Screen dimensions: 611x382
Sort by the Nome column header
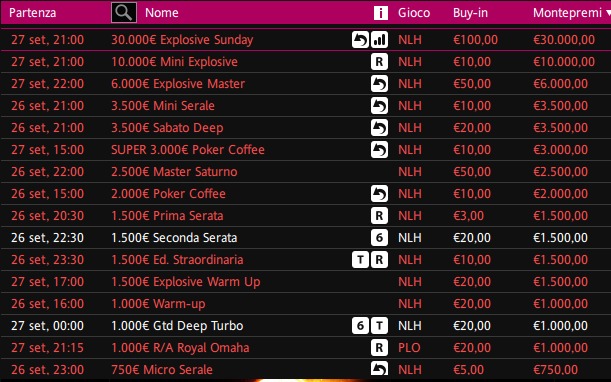tap(162, 13)
